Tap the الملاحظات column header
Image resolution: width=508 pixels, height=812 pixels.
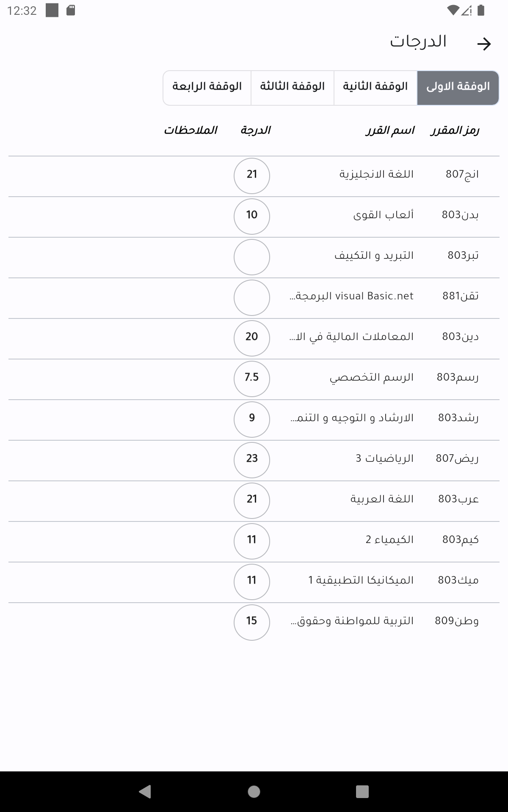pyautogui.click(x=190, y=130)
